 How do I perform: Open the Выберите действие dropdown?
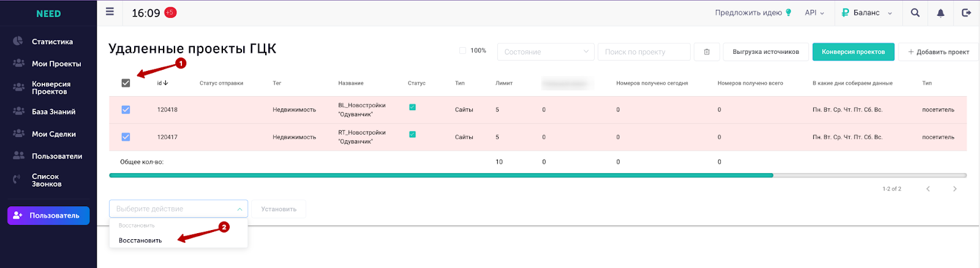(178, 209)
